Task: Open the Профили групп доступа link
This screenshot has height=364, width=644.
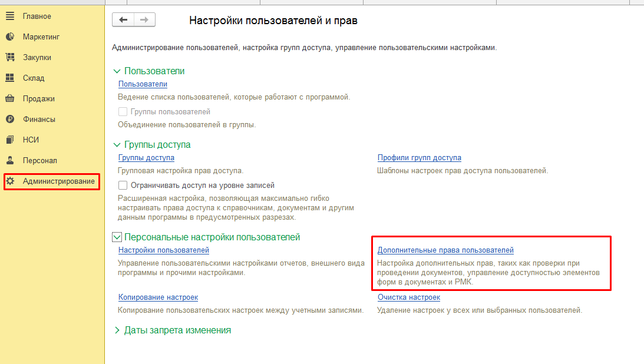Action: click(419, 158)
